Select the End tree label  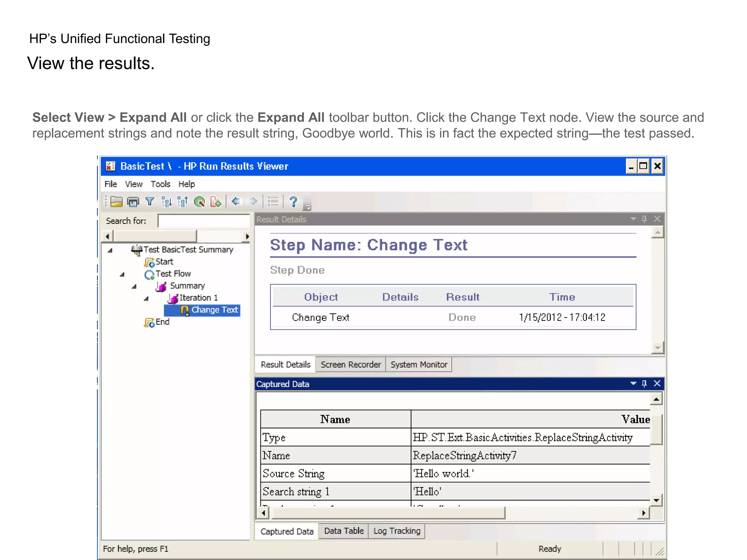(162, 322)
